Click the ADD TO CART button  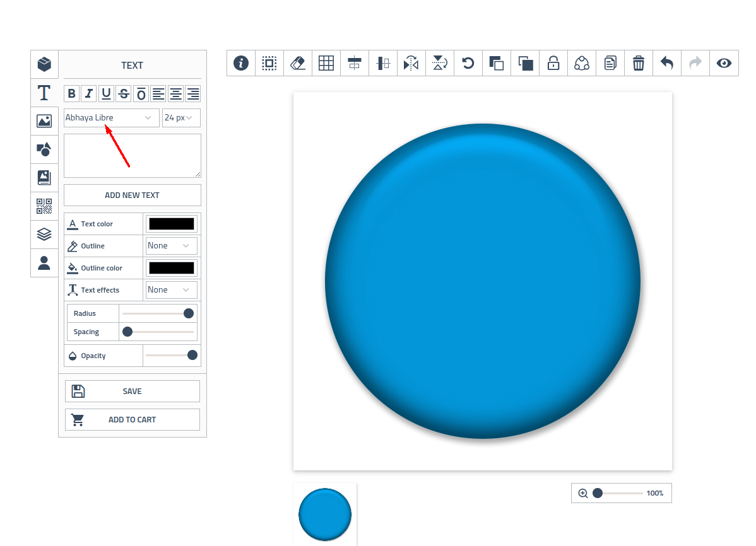click(x=132, y=420)
